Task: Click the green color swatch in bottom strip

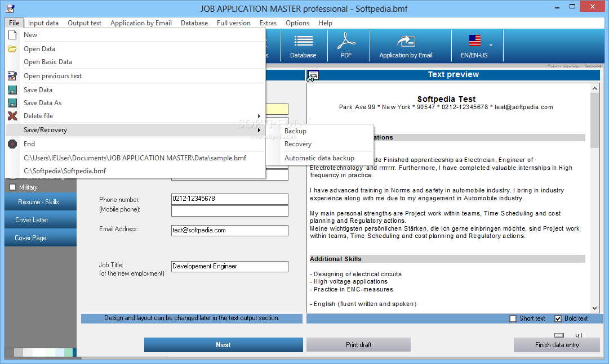Action: click(x=68, y=352)
